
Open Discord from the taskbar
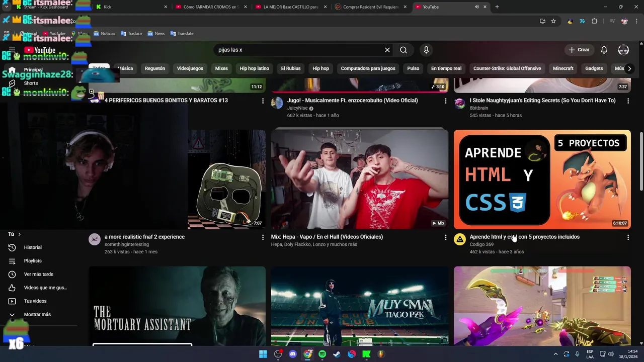[x=293, y=354]
